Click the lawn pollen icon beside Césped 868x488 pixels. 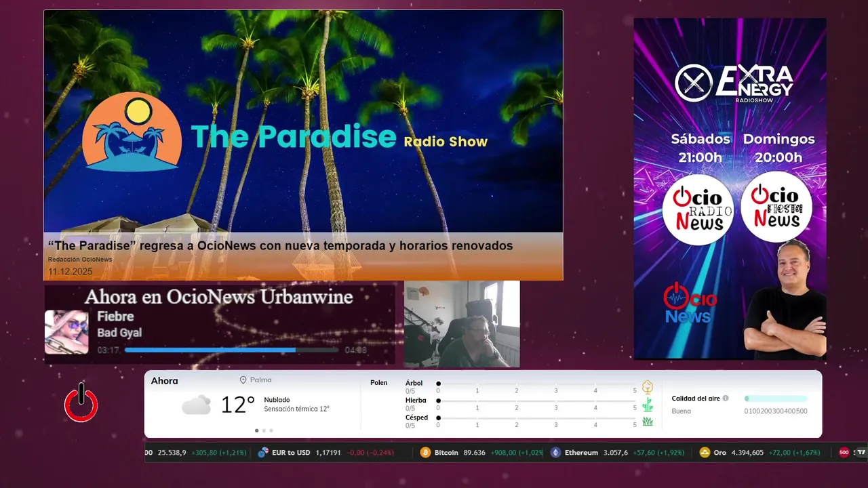pyautogui.click(x=648, y=422)
